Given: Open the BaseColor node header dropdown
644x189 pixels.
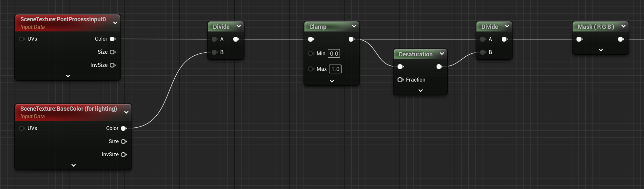Looking at the screenshot, I should pyautogui.click(x=126, y=112).
